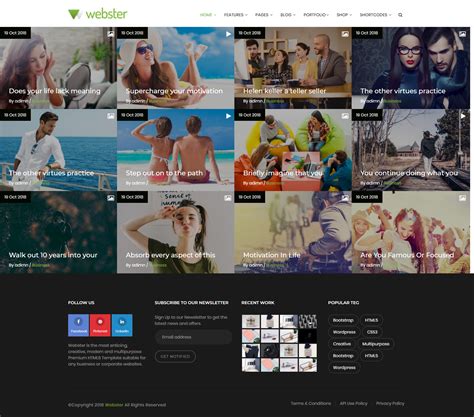Click the Webster logo
474x417 pixels.
coord(98,14)
